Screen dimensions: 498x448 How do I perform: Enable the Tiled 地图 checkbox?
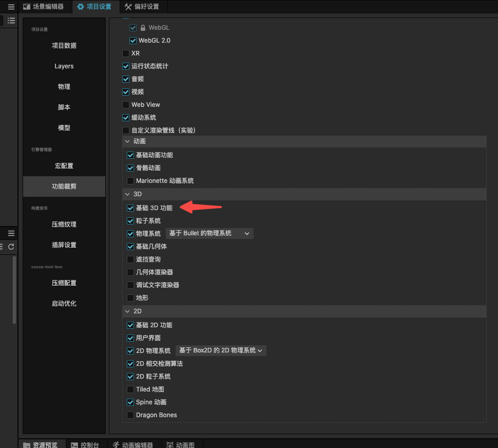(130, 389)
